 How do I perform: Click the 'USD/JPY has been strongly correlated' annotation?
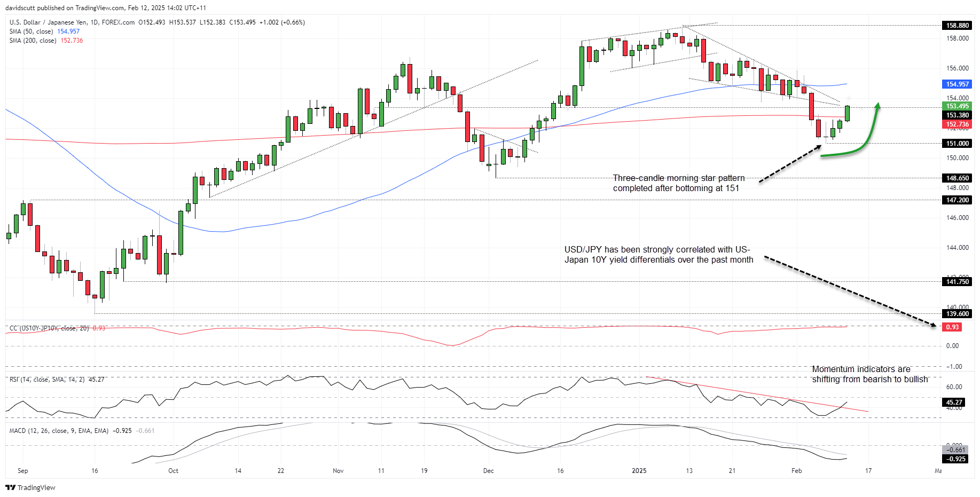click(x=658, y=255)
